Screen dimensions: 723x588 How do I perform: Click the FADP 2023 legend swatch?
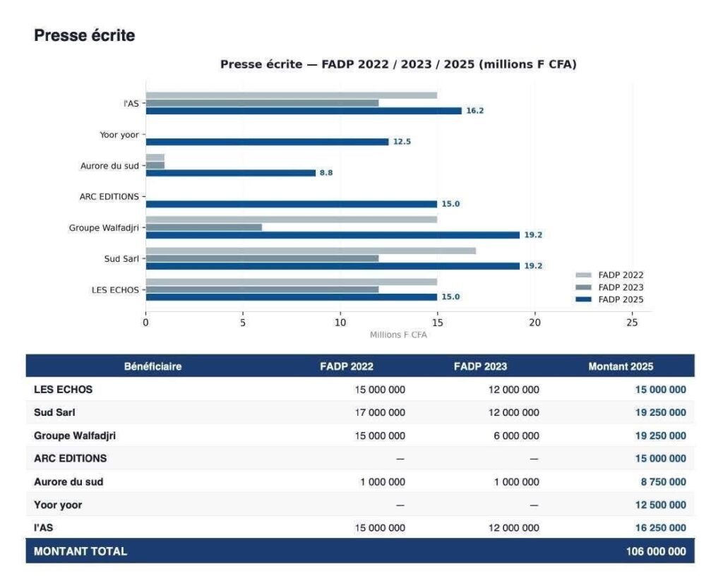click(583, 287)
